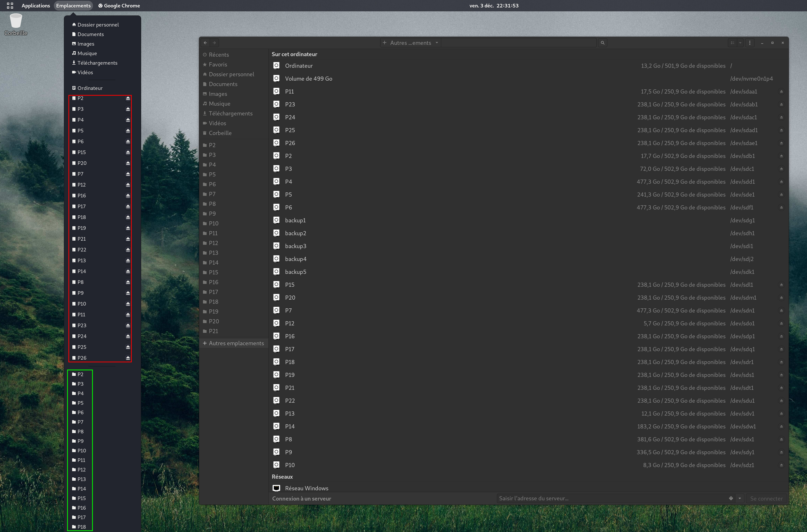Click the date and time clock
The width and height of the screenshot is (807, 532).
point(494,5)
